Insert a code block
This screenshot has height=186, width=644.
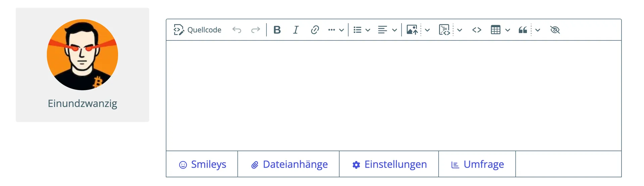coord(444,30)
